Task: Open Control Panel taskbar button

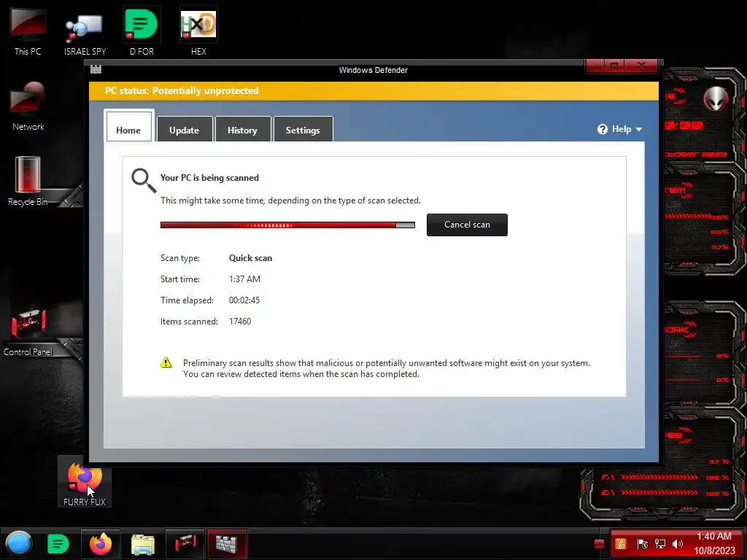Action: point(185,544)
